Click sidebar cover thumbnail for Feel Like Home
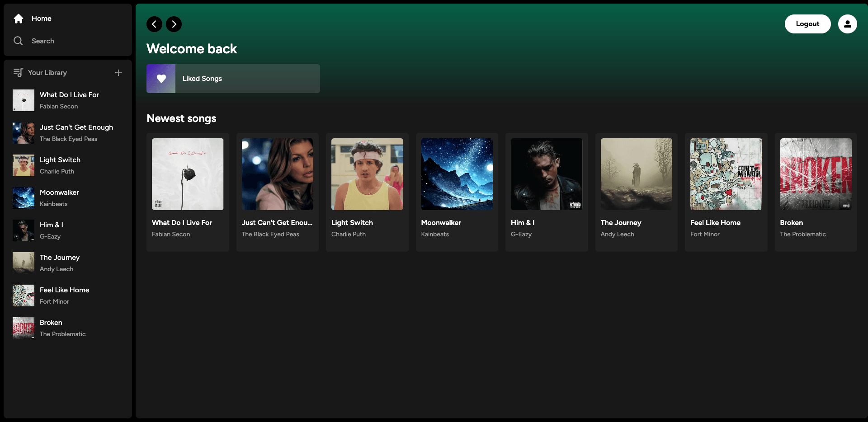This screenshot has width=868, height=422. [x=24, y=295]
